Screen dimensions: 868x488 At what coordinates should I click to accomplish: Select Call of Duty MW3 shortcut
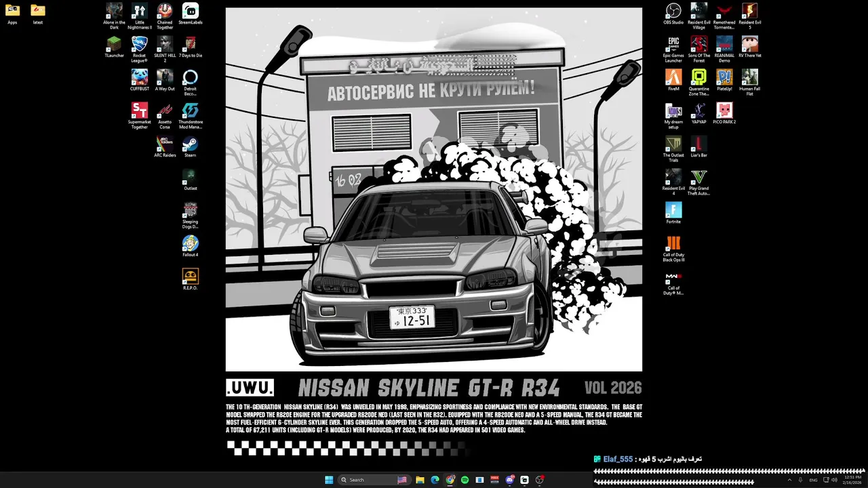click(x=673, y=283)
